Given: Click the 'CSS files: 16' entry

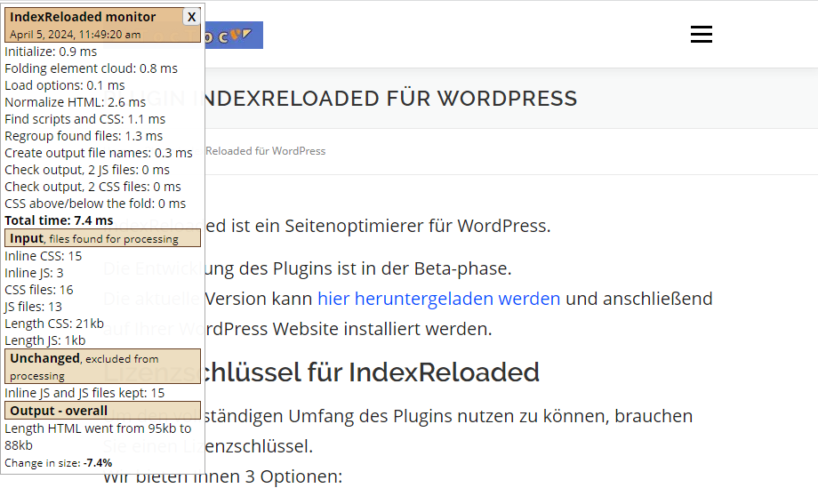Looking at the screenshot, I should 39,290.
